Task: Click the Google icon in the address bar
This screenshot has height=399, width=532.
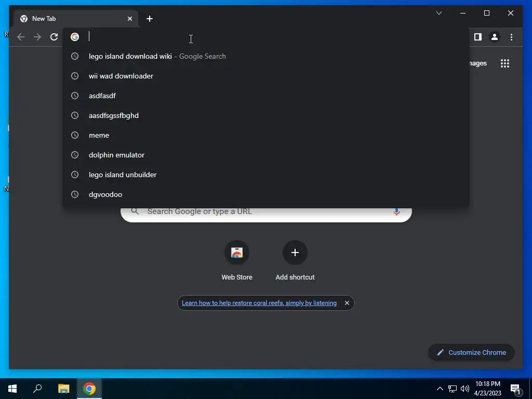Action: 75,37
